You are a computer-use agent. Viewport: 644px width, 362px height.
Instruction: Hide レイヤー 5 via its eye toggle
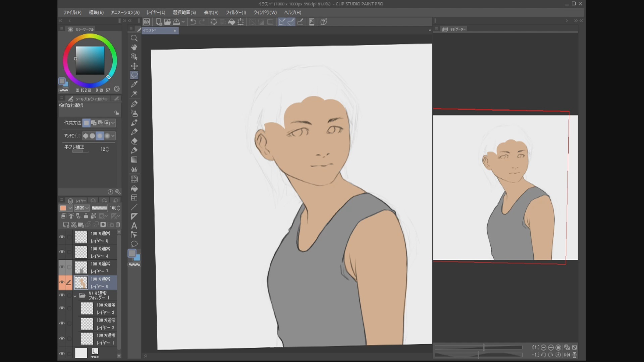(62, 237)
